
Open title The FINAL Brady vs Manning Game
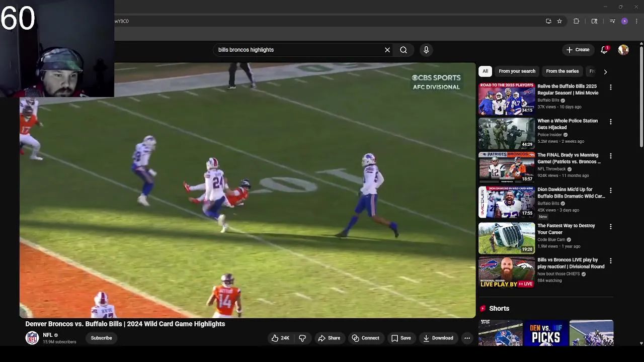coord(569,158)
